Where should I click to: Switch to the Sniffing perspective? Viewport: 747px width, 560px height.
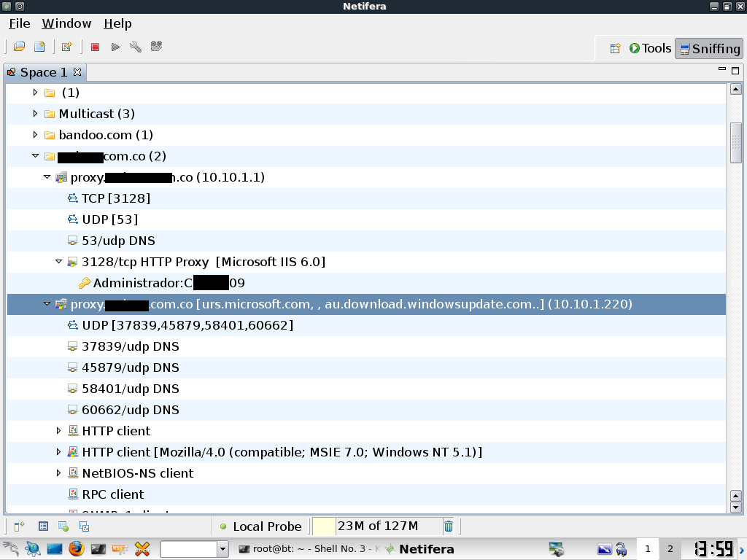tap(709, 49)
